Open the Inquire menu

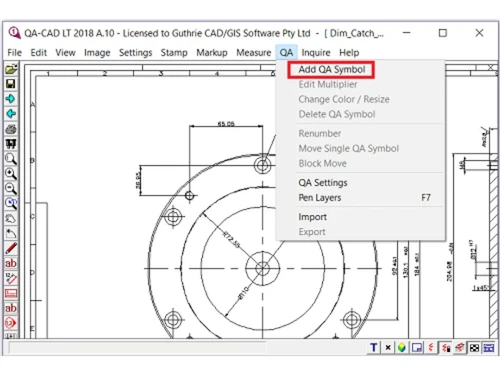pyautogui.click(x=316, y=53)
